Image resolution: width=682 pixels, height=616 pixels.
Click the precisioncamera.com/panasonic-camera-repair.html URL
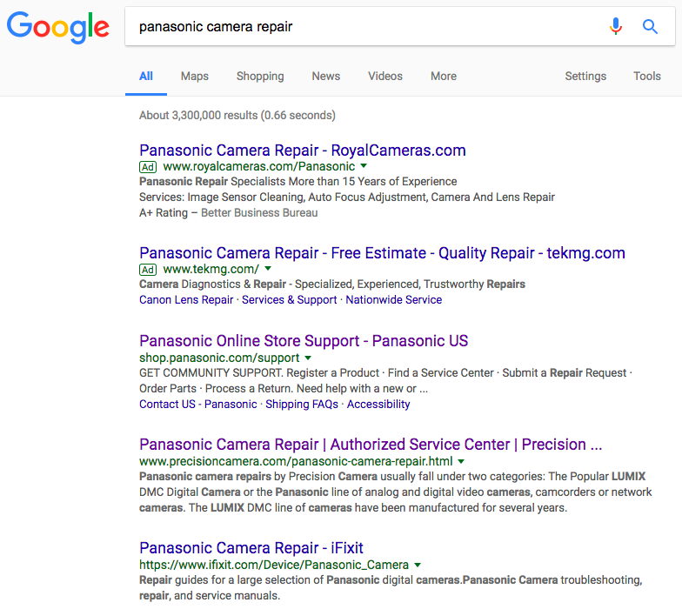click(296, 461)
